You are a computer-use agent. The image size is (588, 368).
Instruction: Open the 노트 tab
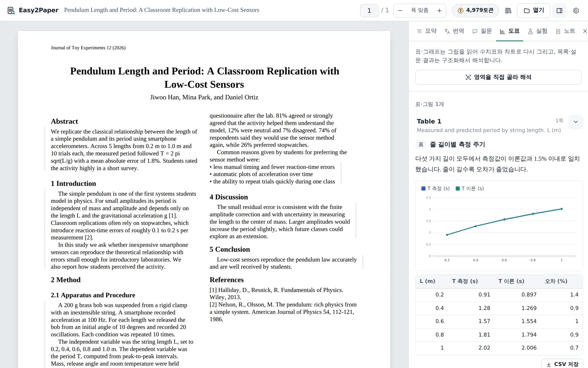[565, 31]
